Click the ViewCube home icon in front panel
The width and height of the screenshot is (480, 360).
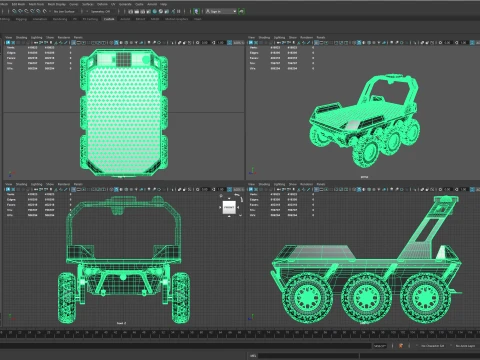[221, 196]
